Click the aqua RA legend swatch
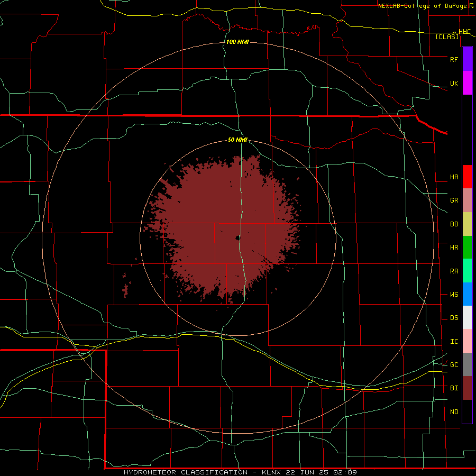The image size is (476, 476). (x=467, y=271)
